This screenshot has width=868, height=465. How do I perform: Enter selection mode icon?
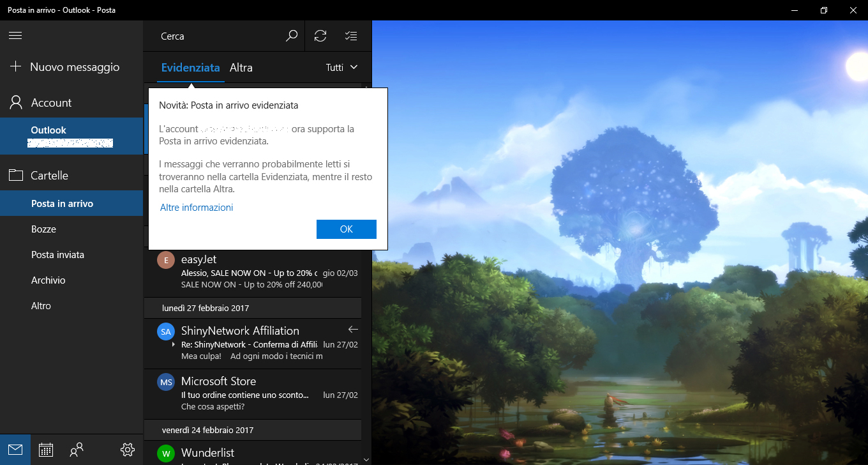351,36
